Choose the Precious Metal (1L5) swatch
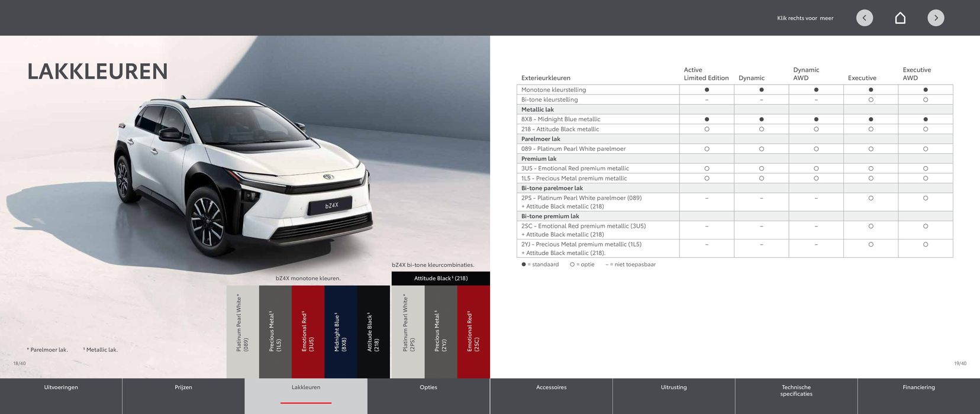Screen dimensions: 980x414 pyautogui.click(x=275, y=331)
